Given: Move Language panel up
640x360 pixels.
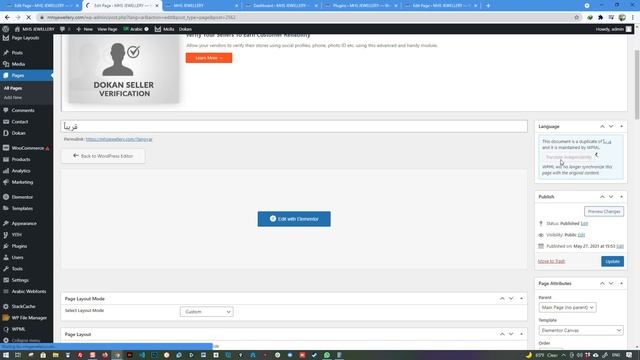Looking at the screenshot, I should (x=602, y=127).
